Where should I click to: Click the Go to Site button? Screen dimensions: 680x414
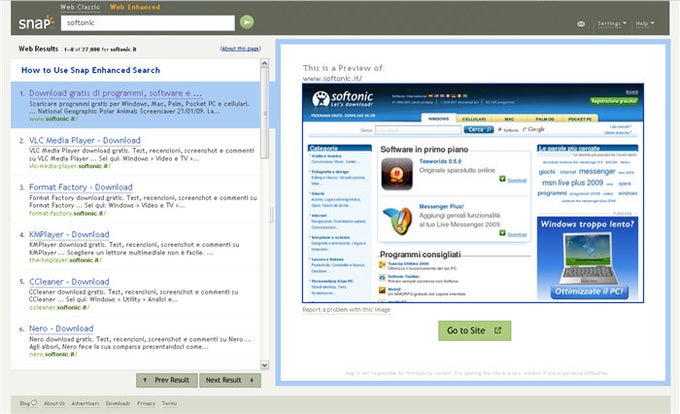tap(474, 331)
